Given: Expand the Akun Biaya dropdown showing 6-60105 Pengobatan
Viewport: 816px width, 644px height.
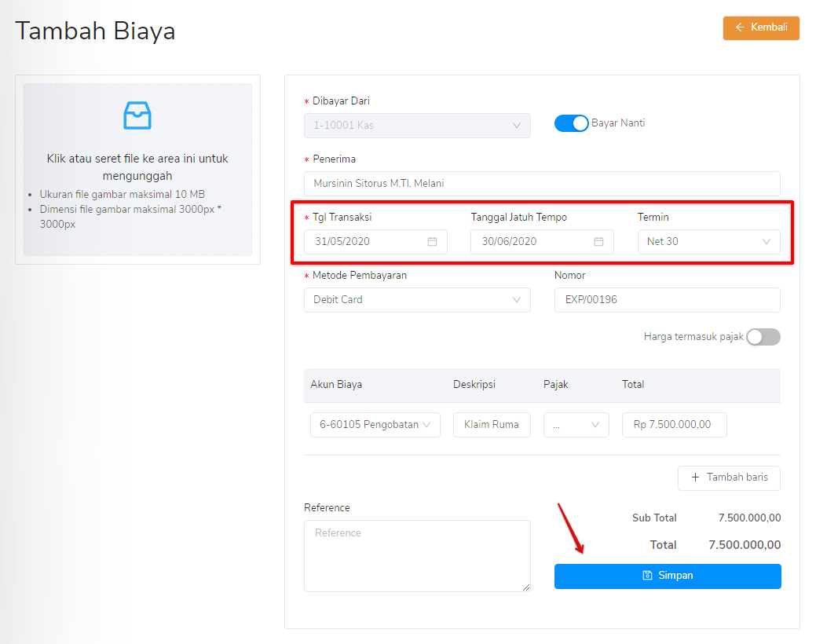Looking at the screenshot, I should (375, 423).
